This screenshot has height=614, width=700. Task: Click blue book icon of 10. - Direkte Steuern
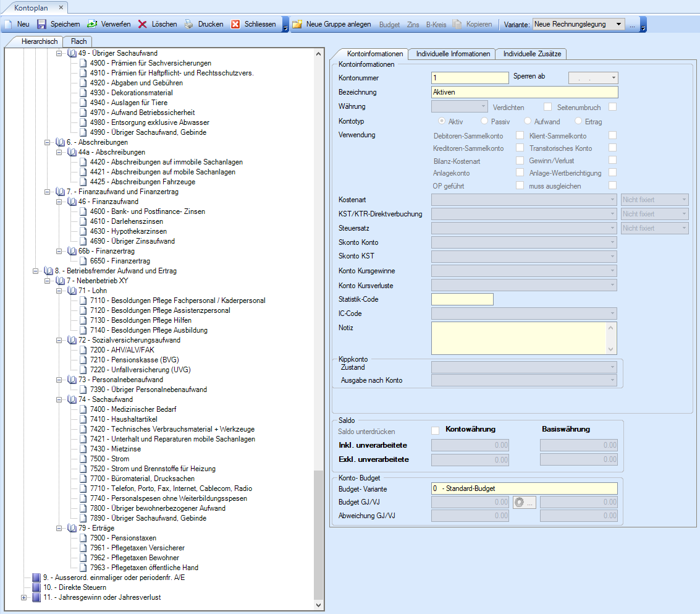pyautogui.click(x=36, y=587)
